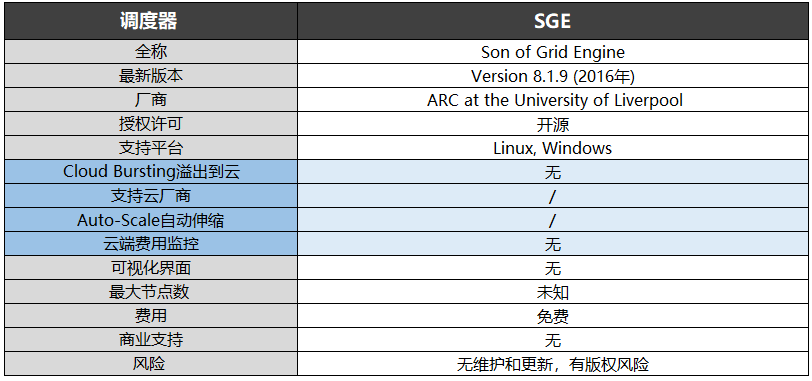
Task: Click the 支持云厂商 label cell
Action: point(151,196)
